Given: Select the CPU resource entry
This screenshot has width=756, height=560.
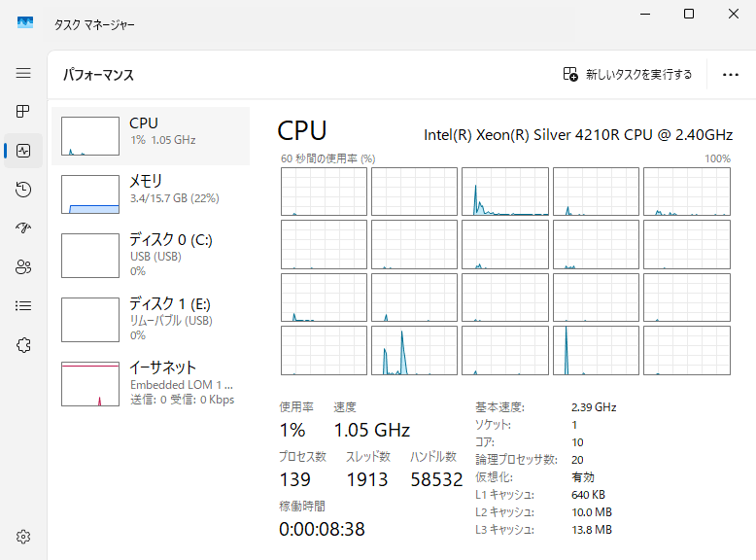Looking at the screenshot, I should pos(151,134).
